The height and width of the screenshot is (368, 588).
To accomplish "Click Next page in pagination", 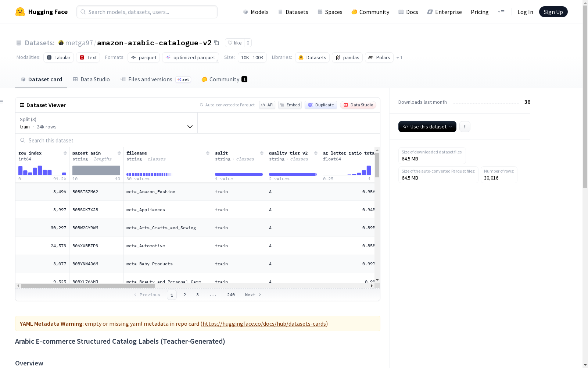I will tap(253, 295).
